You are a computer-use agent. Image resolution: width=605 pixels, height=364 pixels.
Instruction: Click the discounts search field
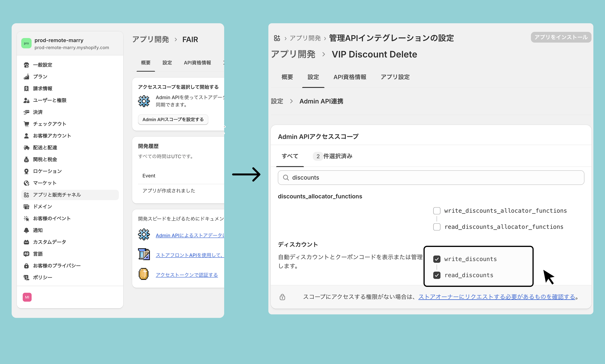(431, 178)
